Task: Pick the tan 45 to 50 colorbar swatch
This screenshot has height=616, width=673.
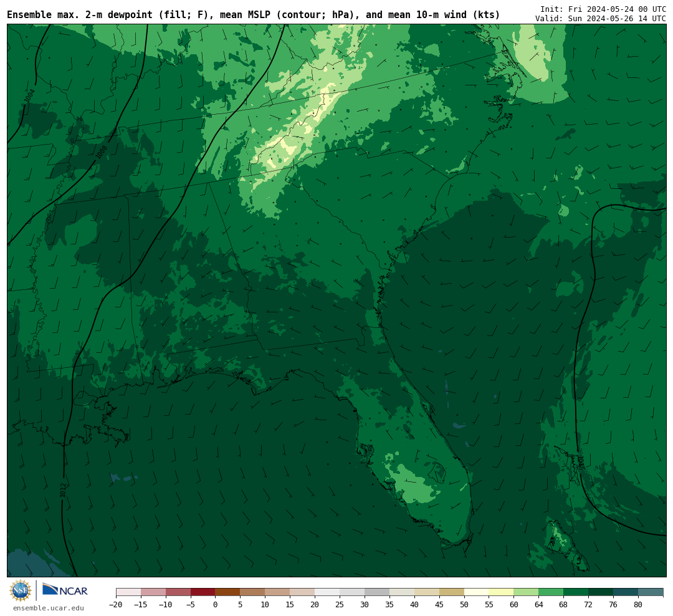Action: pos(452,592)
